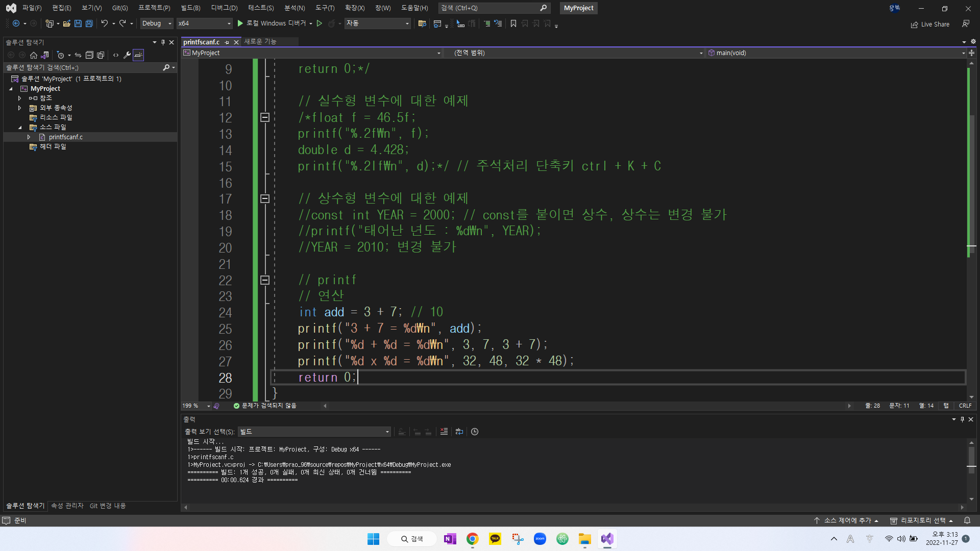Click 리포지토리 선택 in status bar

pyautogui.click(x=922, y=520)
